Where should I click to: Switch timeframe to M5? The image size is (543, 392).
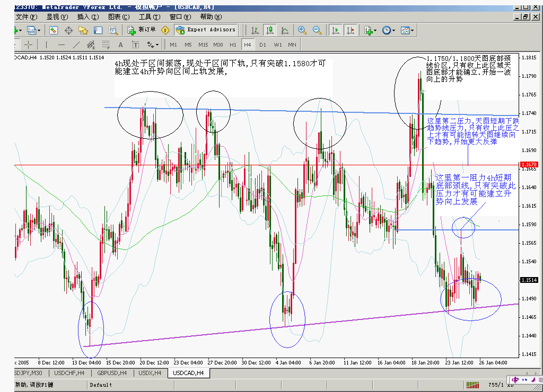click(x=188, y=44)
